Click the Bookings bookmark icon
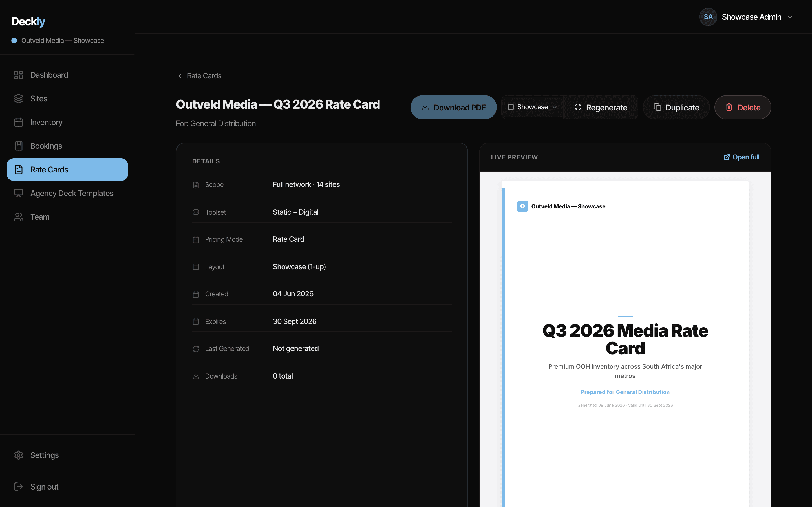This screenshot has width=812, height=507. 18,146
